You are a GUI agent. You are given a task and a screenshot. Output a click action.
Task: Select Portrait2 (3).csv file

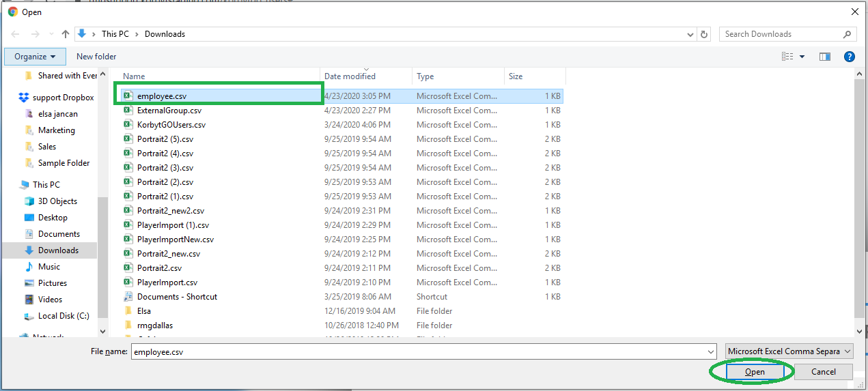point(165,168)
